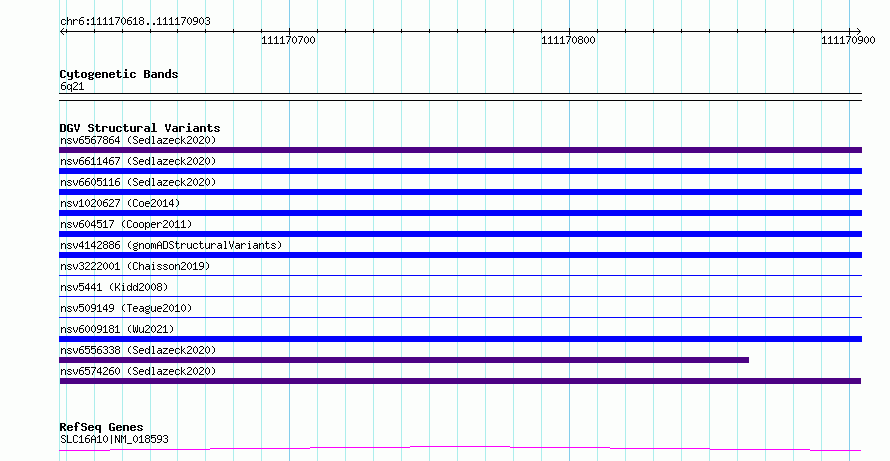Image resolution: width=890 pixels, height=461 pixels.
Task: Open variant nsv5441 (Kidd2008) label
Action: point(114,287)
